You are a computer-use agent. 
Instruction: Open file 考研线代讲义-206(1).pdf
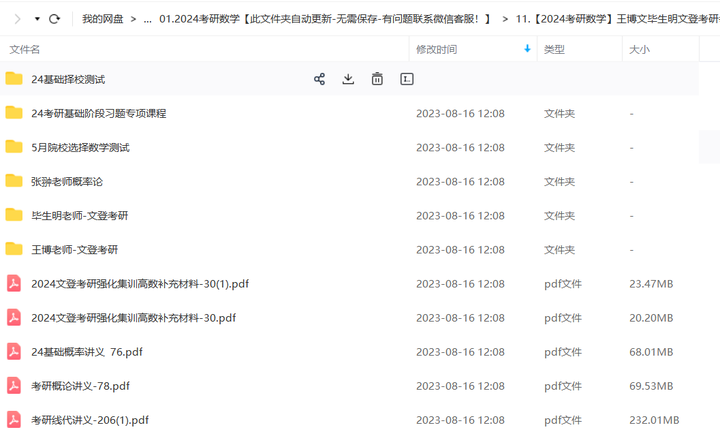coord(90,420)
